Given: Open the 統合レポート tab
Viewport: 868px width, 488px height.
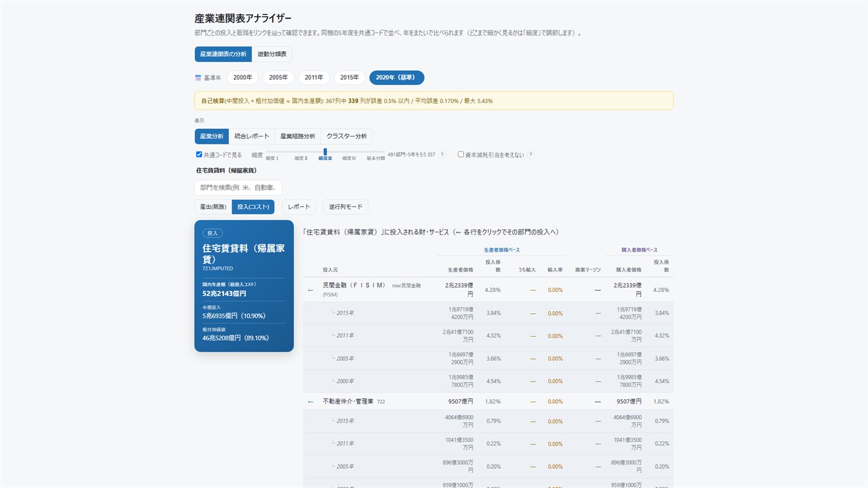Looking at the screenshot, I should [x=252, y=136].
